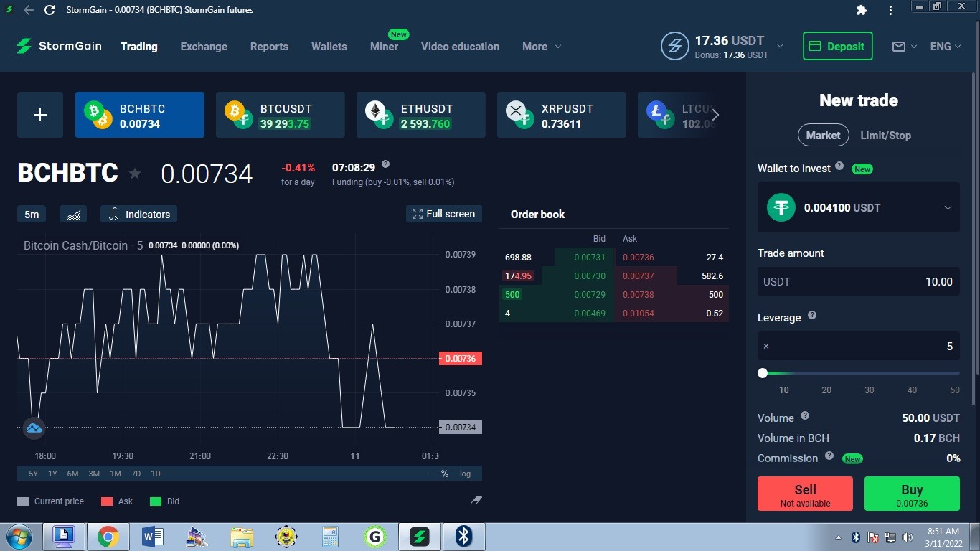The width and height of the screenshot is (980, 551).
Task: Click the clock showing 8:51 AM
Action: 943,532
